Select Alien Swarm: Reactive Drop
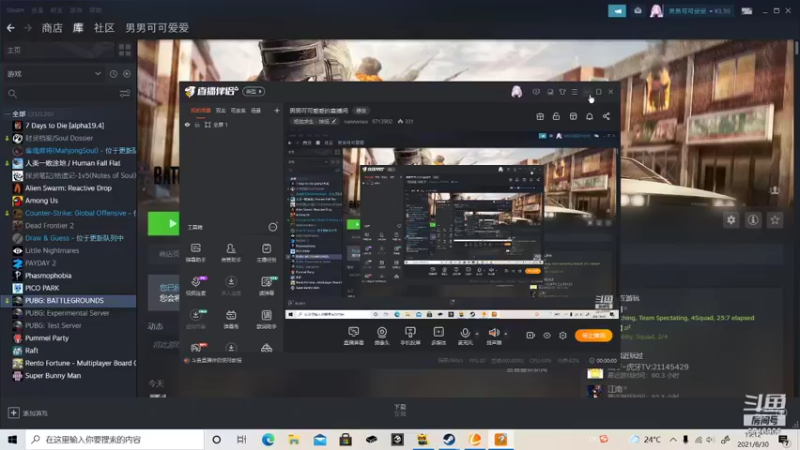800x450 pixels. coord(68,188)
